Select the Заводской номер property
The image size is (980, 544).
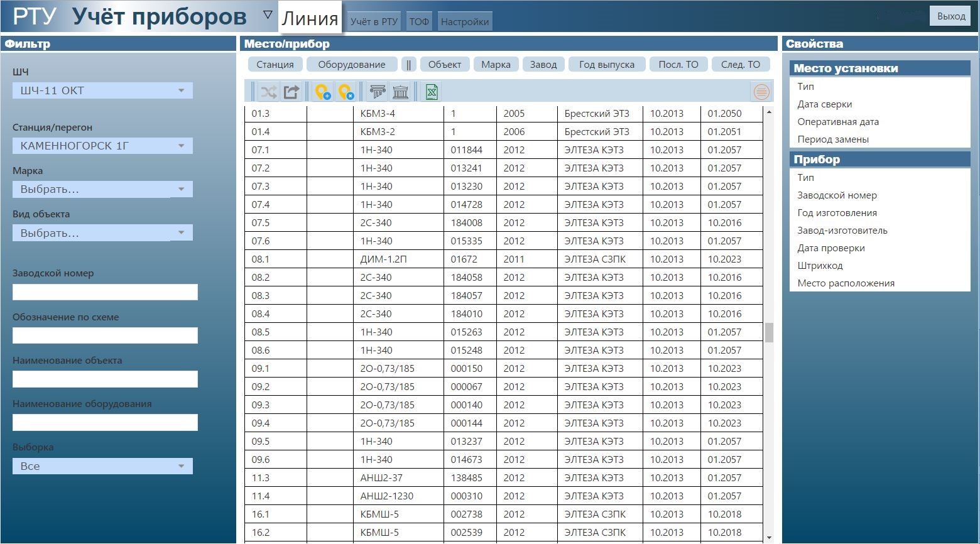[x=837, y=195]
